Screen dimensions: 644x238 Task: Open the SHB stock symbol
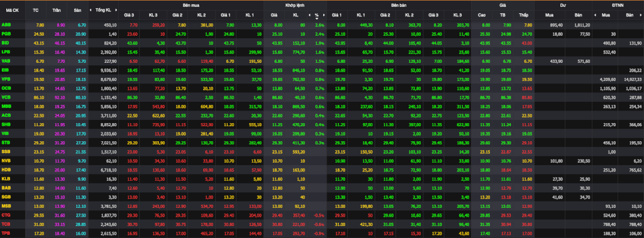point(6,124)
